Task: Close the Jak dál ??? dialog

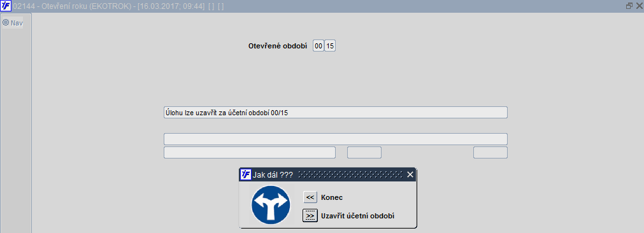Action: tap(410, 174)
